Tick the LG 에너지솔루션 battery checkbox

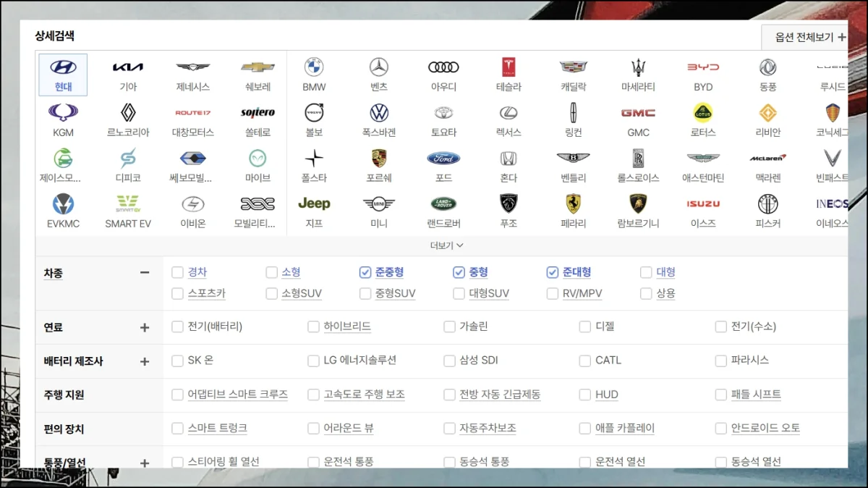click(x=313, y=361)
